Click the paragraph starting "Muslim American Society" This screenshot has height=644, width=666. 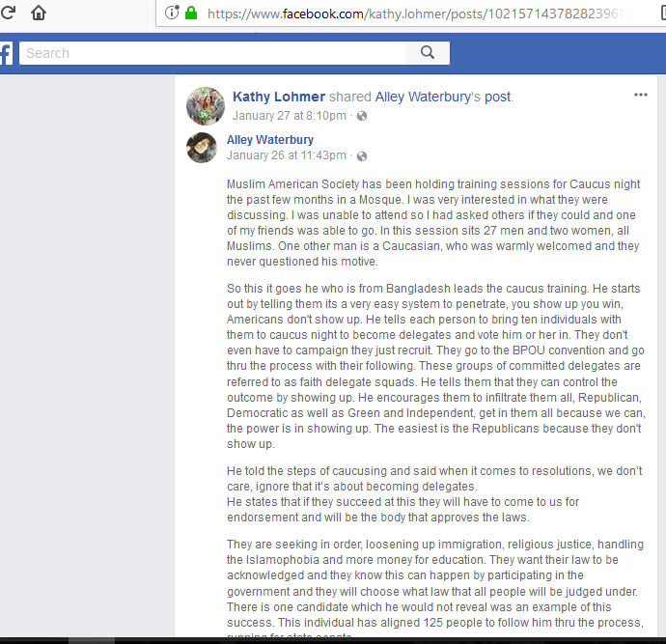click(x=433, y=223)
